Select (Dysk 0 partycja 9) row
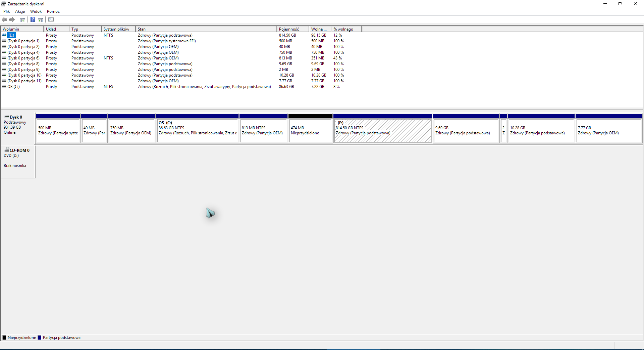The width and height of the screenshot is (644, 350). pos(23,70)
